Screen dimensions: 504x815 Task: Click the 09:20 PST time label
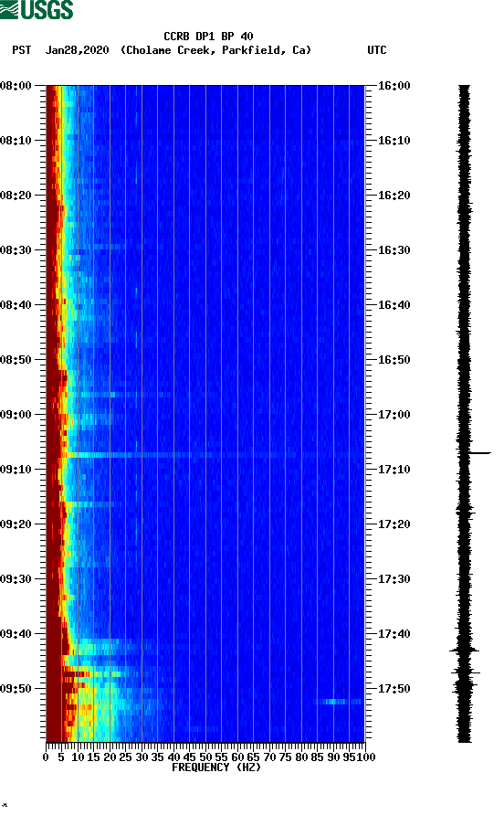point(16,524)
